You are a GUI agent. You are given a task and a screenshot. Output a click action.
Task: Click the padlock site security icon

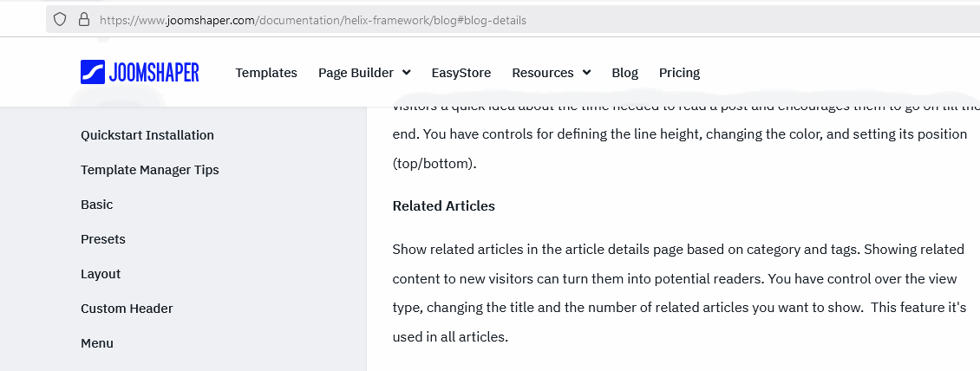click(83, 19)
